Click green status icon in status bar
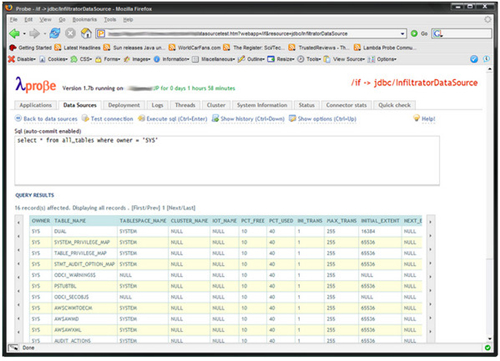500x361 pixels. 487,348
